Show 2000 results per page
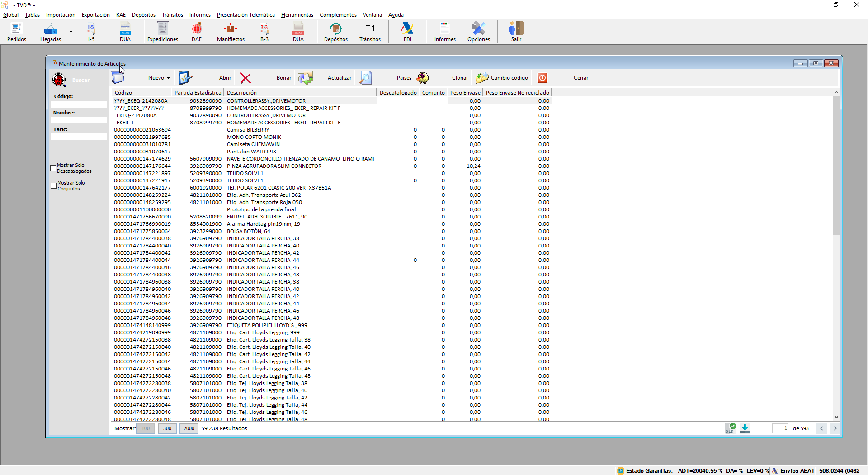868x475 pixels. click(189, 428)
